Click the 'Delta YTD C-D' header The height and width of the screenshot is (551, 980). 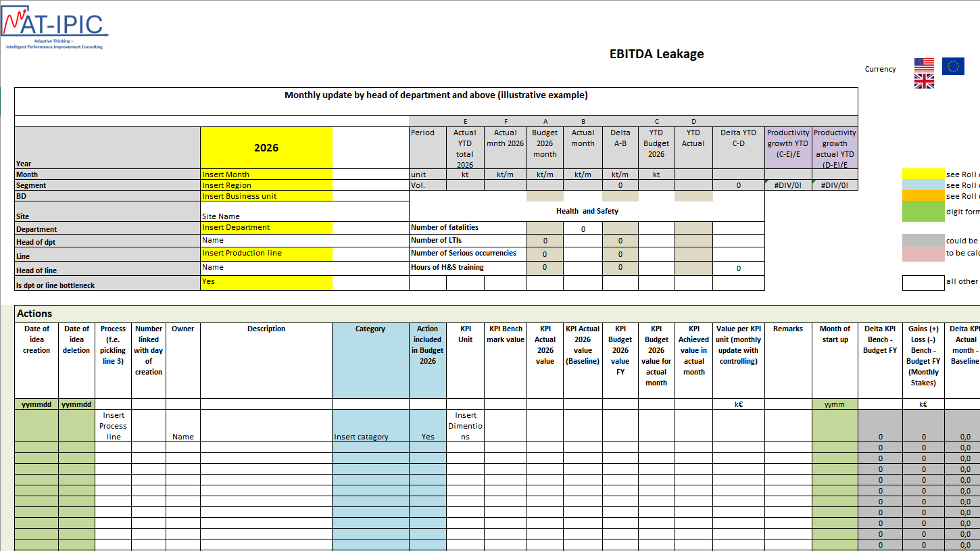(739, 148)
